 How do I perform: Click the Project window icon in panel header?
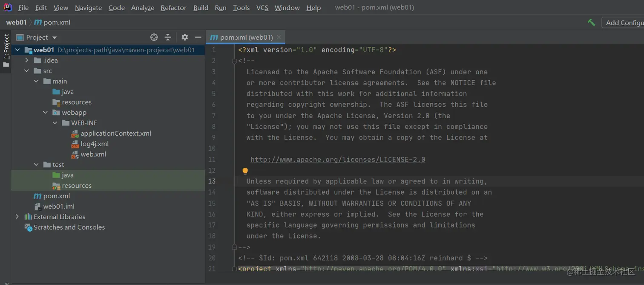point(20,38)
